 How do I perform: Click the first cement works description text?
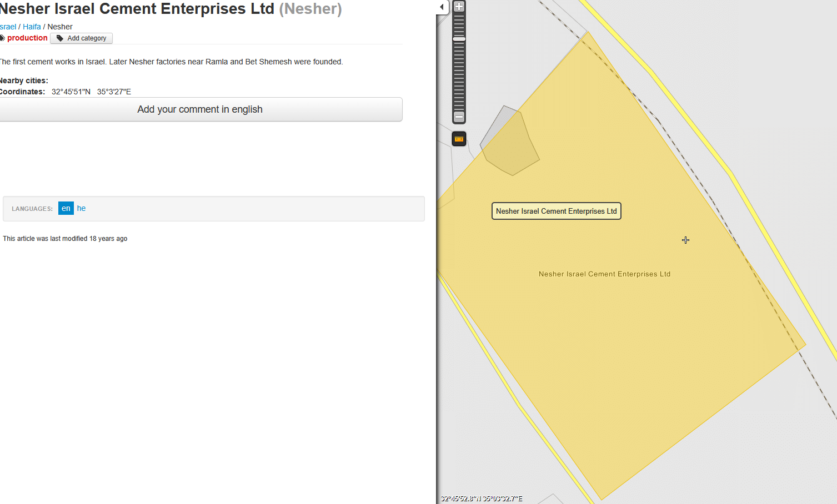click(171, 62)
